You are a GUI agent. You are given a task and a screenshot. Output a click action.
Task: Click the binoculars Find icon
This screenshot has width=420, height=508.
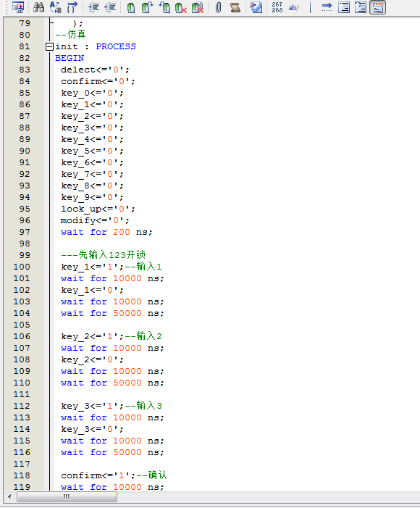39,7
